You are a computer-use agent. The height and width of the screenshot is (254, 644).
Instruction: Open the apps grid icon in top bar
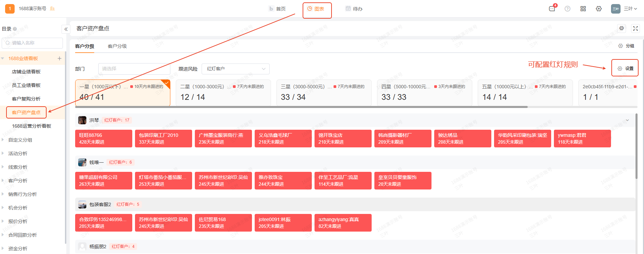583,9
